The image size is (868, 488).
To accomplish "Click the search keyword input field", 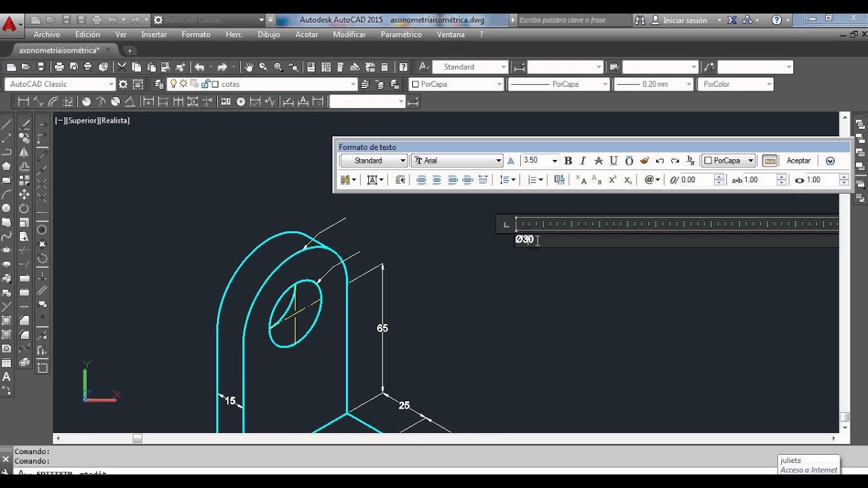I will 573,20.
